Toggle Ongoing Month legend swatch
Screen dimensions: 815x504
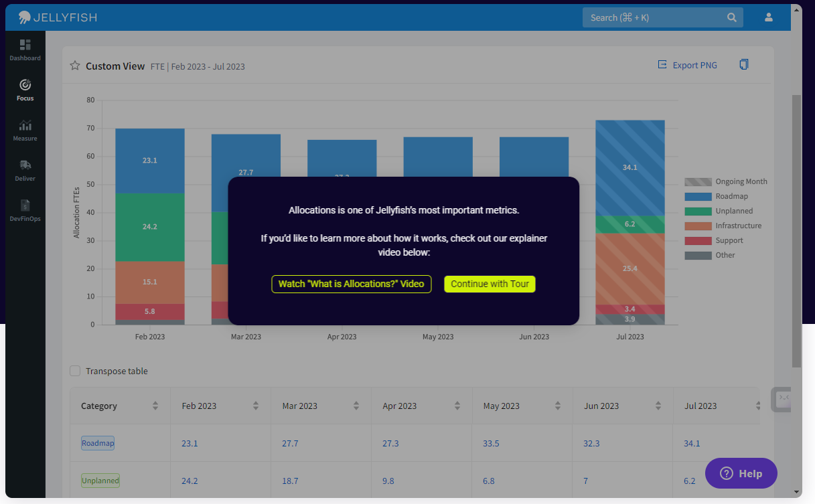(x=698, y=181)
